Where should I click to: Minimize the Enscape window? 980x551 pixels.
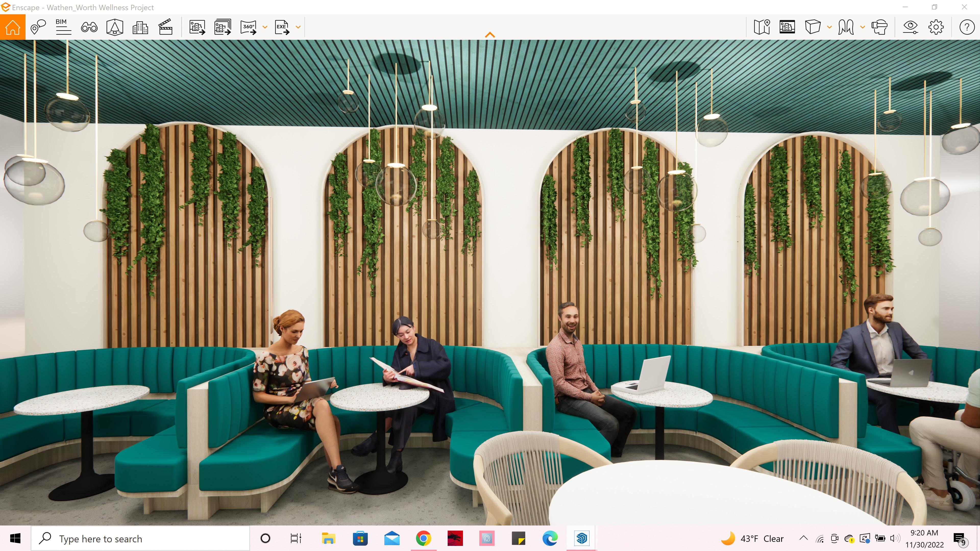(905, 7)
